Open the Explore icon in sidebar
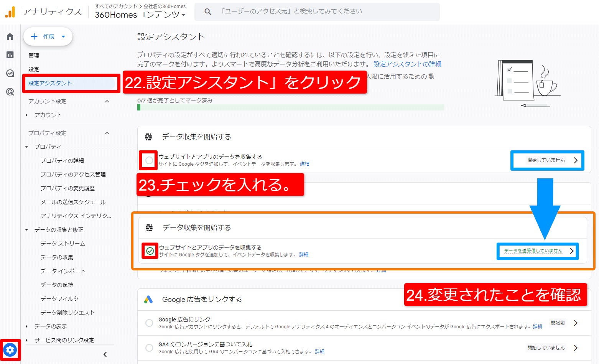599x364 pixels. pos(10,73)
